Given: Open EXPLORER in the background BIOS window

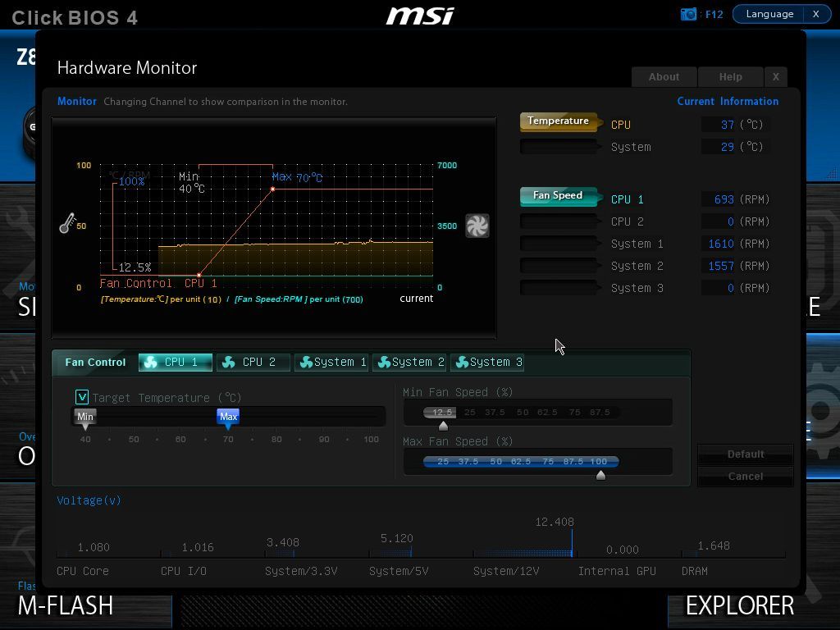Looking at the screenshot, I should coord(740,605).
